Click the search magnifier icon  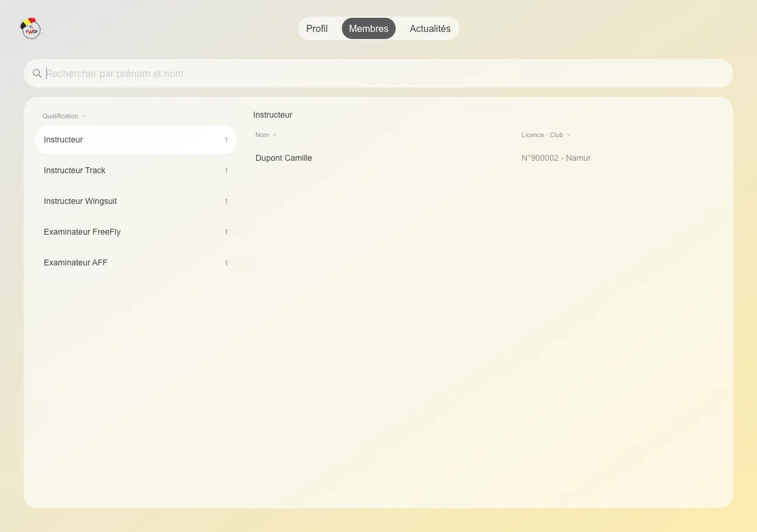pyautogui.click(x=37, y=73)
